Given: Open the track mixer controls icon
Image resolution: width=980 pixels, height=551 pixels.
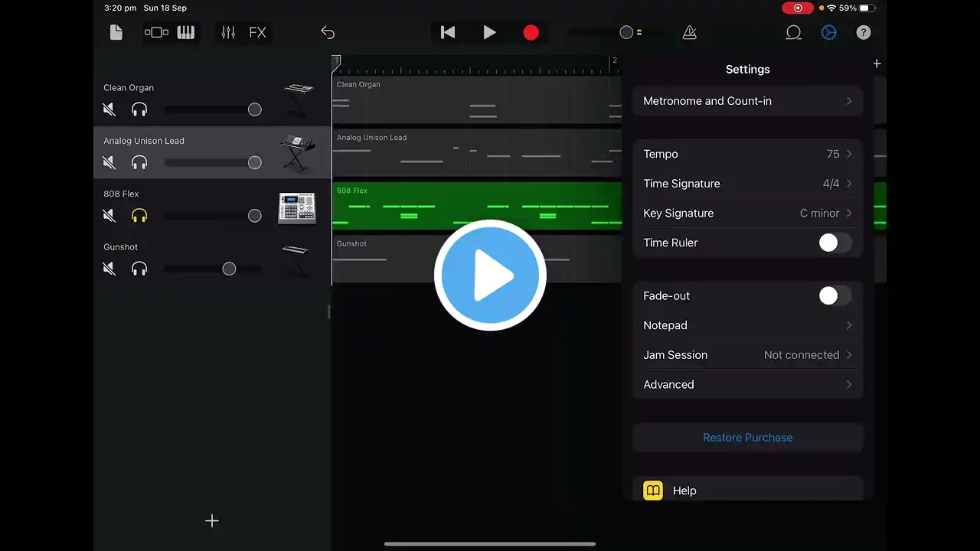Looking at the screenshot, I should coord(228,32).
